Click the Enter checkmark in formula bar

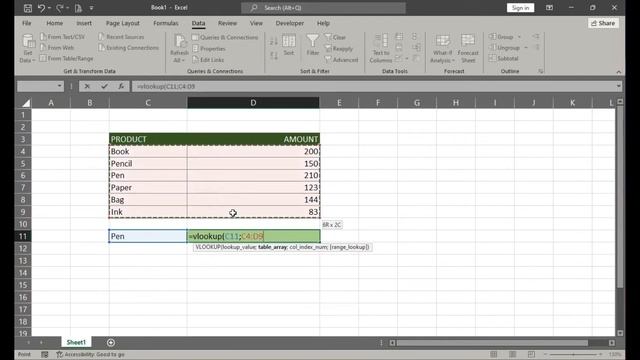104,86
